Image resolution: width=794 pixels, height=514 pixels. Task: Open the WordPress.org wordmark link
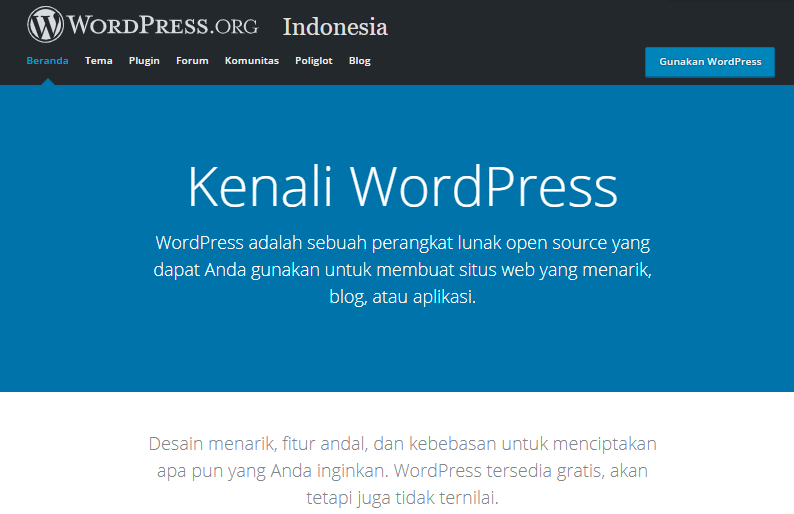[x=163, y=25]
